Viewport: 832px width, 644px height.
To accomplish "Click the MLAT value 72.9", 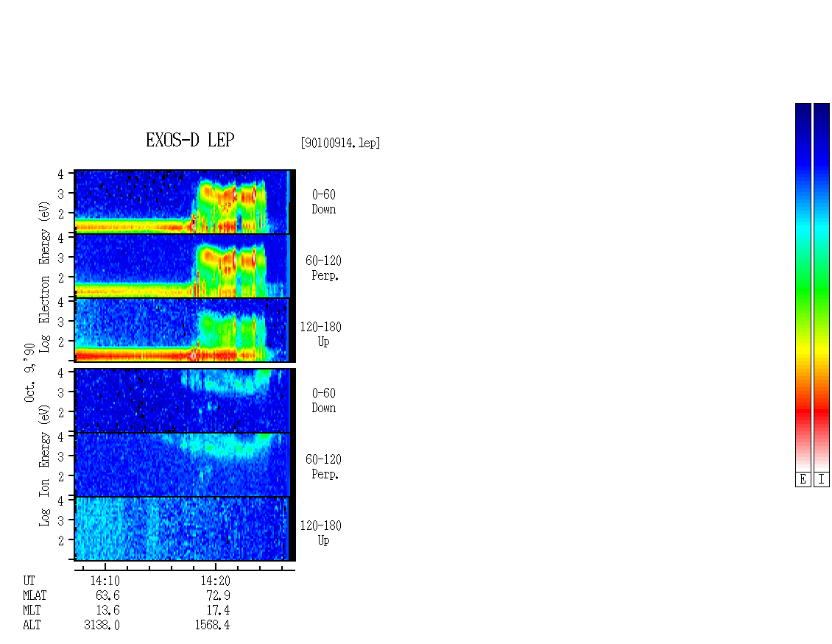I will 218,595.
